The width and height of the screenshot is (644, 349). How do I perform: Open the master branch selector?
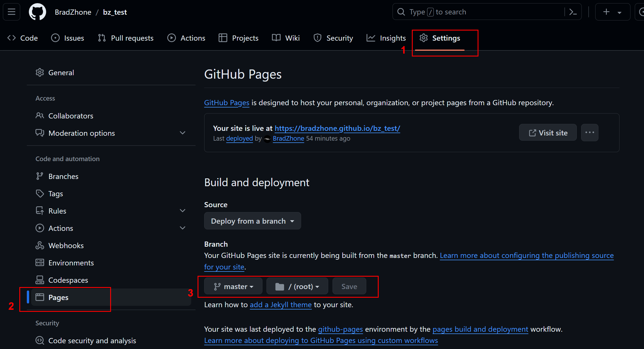tap(233, 286)
